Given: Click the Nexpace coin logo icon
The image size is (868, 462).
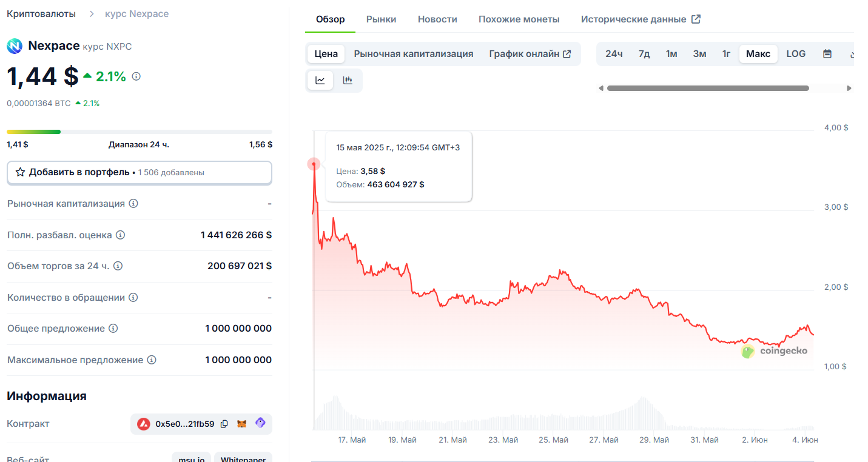Looking at the screenshot, I should [15, 46].
